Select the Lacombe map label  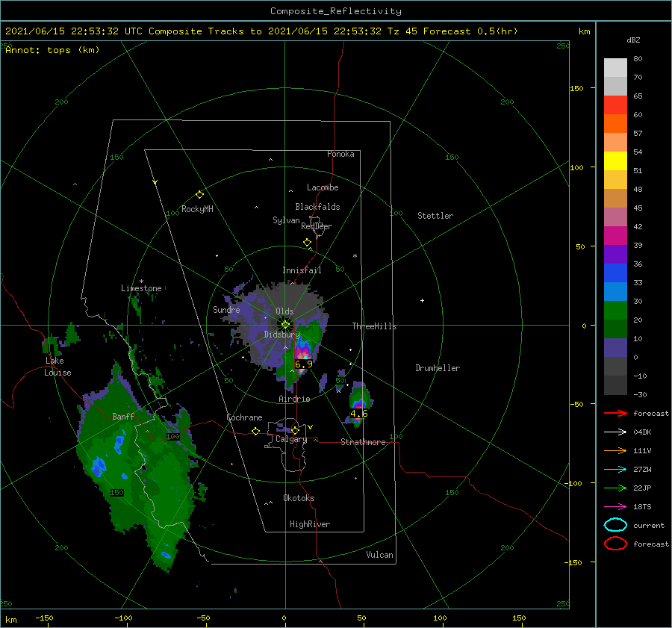pos(323,187)
